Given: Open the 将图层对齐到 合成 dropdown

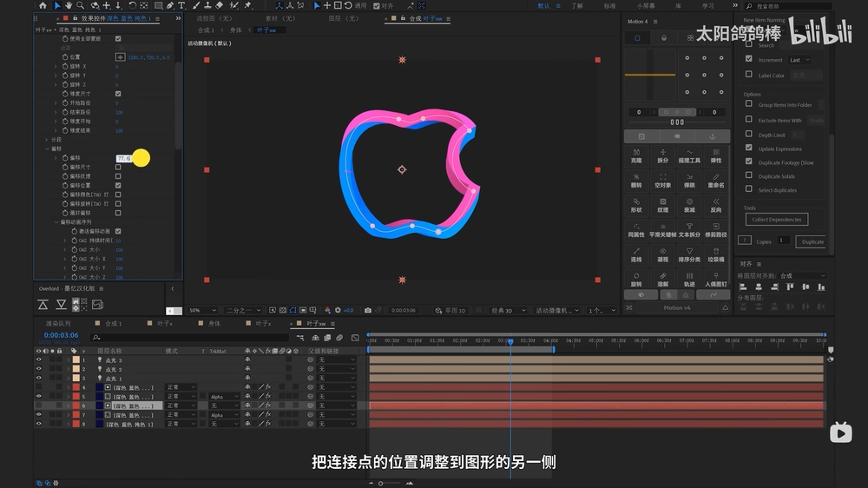Looking at the screenshot, I should tap(803, 276).
